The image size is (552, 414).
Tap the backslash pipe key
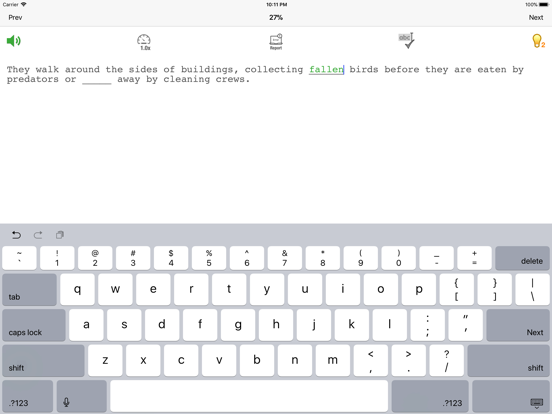pyautogui.click(x=533, y=290)
